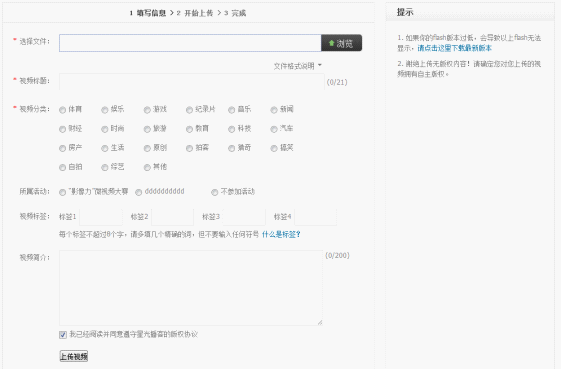
Task: Choose the 教育 category option
Action: point(189,129)
